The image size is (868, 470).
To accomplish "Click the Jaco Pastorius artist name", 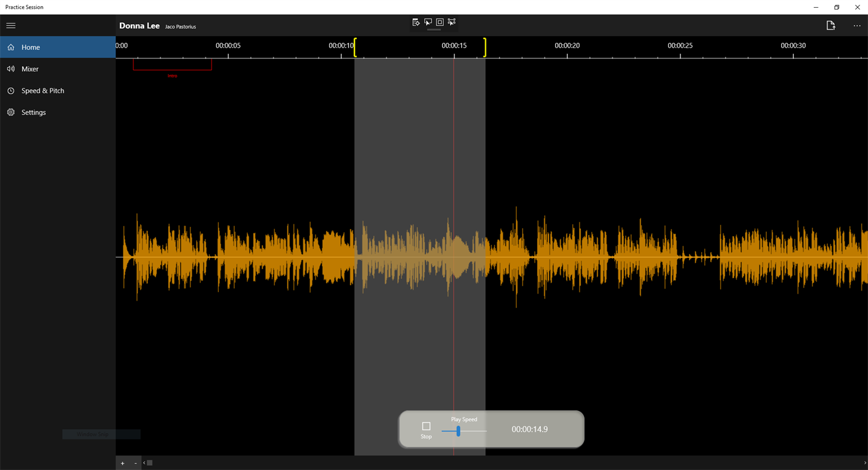I will [x=181, y=27].
